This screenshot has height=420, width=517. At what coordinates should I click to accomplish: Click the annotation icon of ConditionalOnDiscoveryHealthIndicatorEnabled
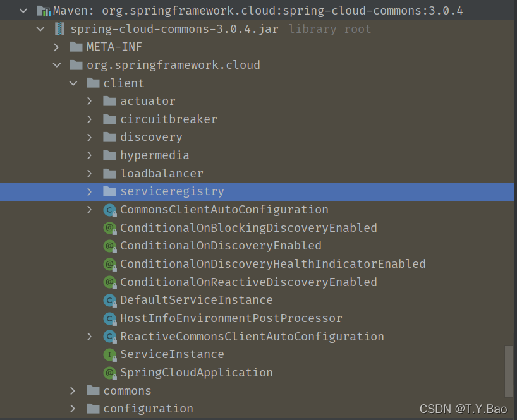click(110, 264)
